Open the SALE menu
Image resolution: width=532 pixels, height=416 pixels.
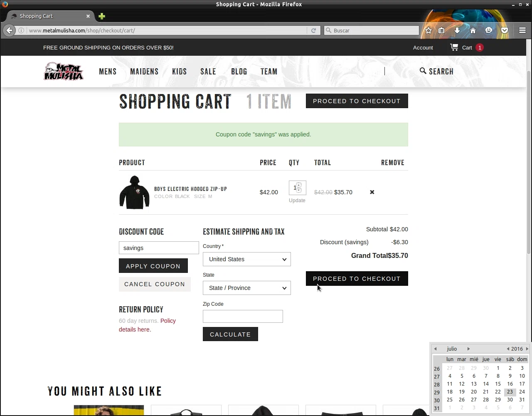[208, 72]
